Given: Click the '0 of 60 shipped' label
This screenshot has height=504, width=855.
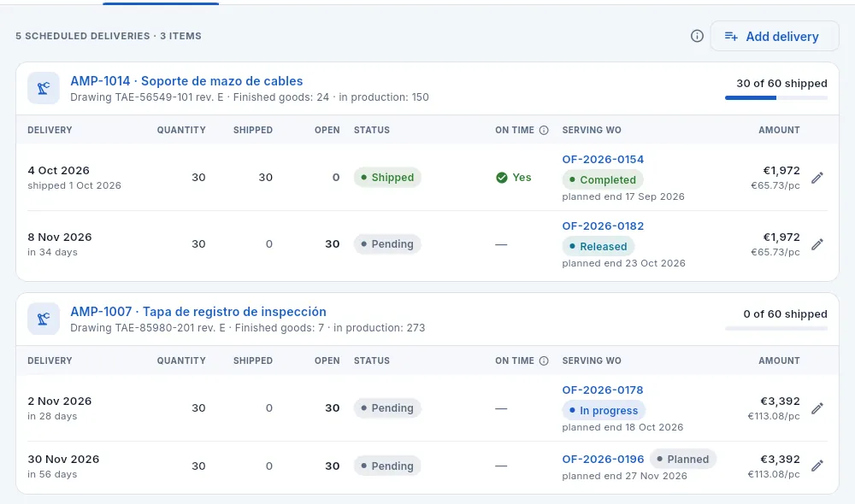Looking at the screenshot, I should pos(785,314).
